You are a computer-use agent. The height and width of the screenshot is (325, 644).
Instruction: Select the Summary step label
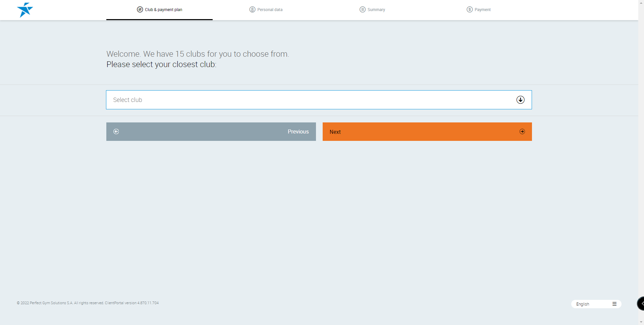376,10
